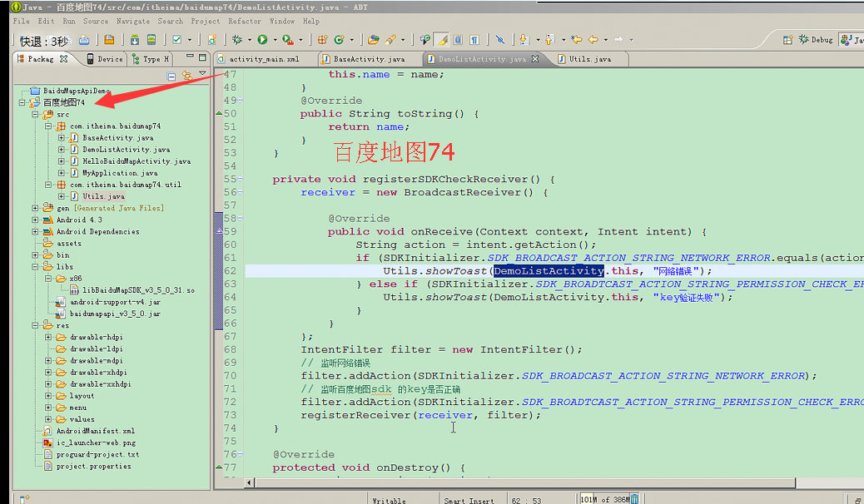864x504 pixels.
Task: Open the Source menu
Action: 96,21
